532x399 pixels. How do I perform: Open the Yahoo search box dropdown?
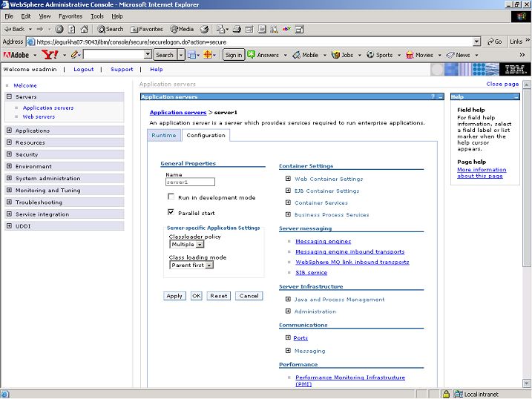[x=148, y=54]
